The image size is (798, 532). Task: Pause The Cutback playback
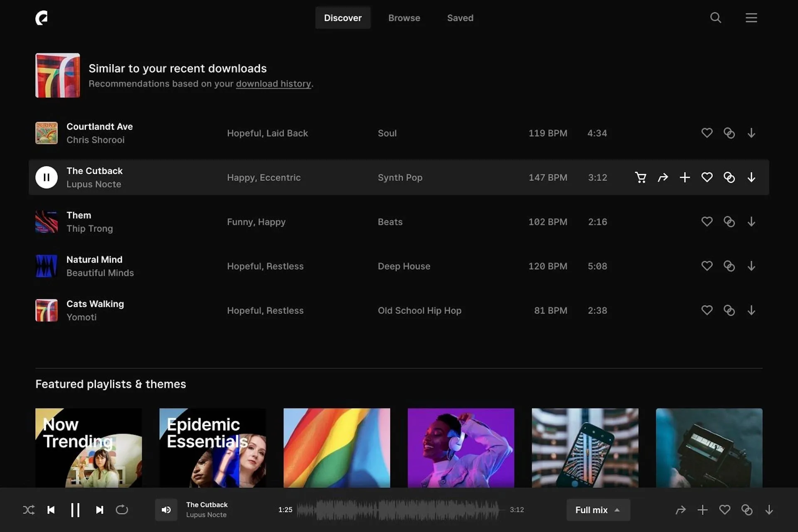click(46, 177)
